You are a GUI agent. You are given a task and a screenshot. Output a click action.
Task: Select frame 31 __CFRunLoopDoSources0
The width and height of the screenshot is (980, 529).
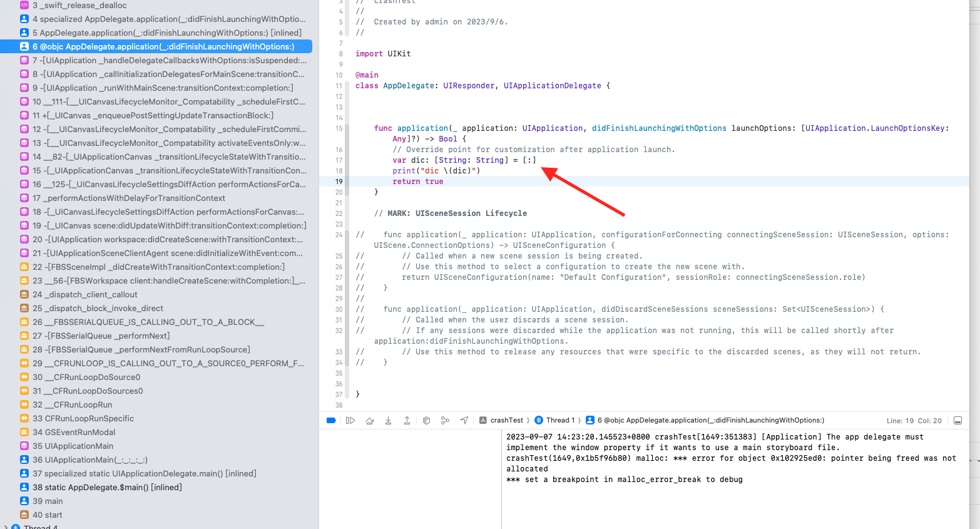pyautogui.click(x=156, y=391)
